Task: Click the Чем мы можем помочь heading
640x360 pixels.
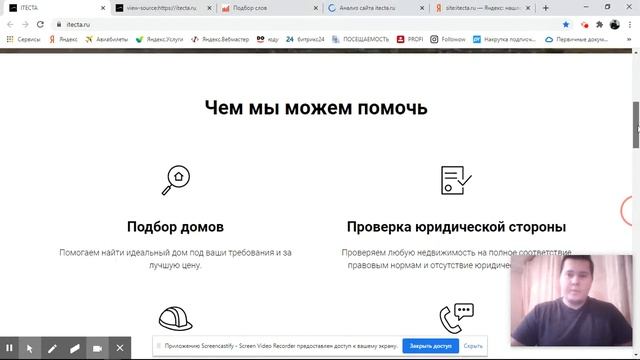Action: tap(316, 108)
